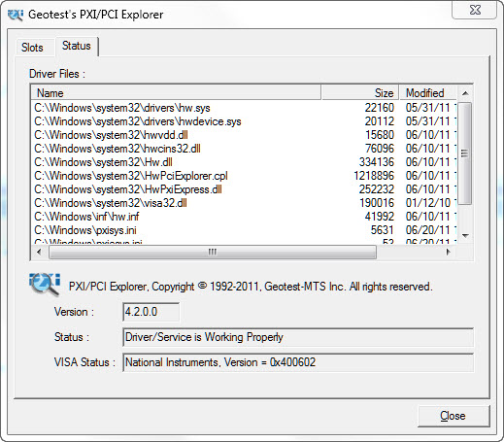The image size is (504, 442).
Task: Click the PXI magnifier logo beside copyright
Action: click(x=45, y=285)
